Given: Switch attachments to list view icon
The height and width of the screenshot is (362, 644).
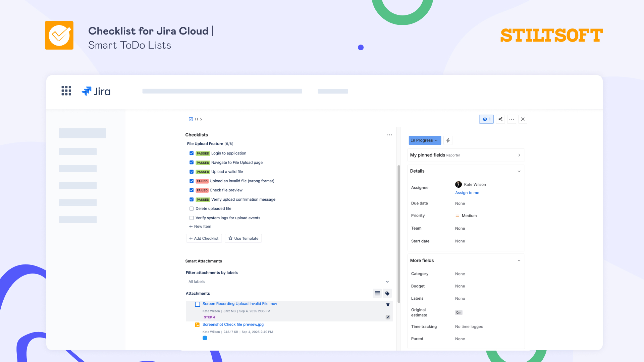Looking at the screenshot, I should click(377, 293).
